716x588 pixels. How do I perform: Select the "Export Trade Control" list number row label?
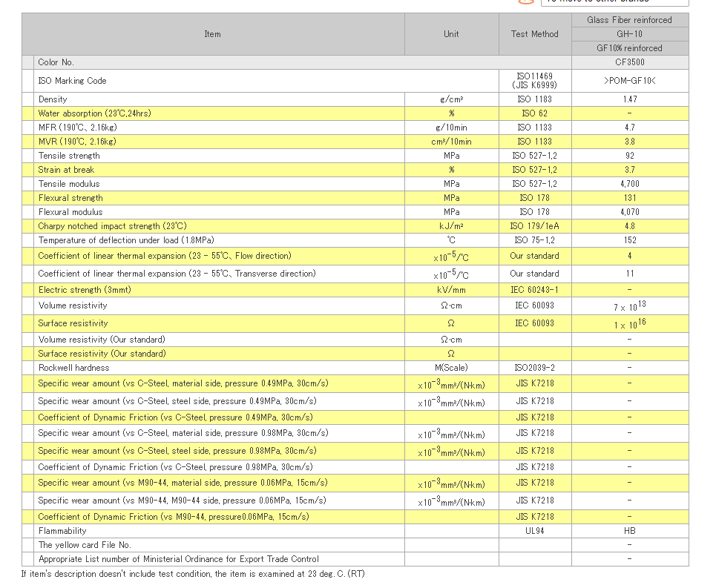pos(179,560)
